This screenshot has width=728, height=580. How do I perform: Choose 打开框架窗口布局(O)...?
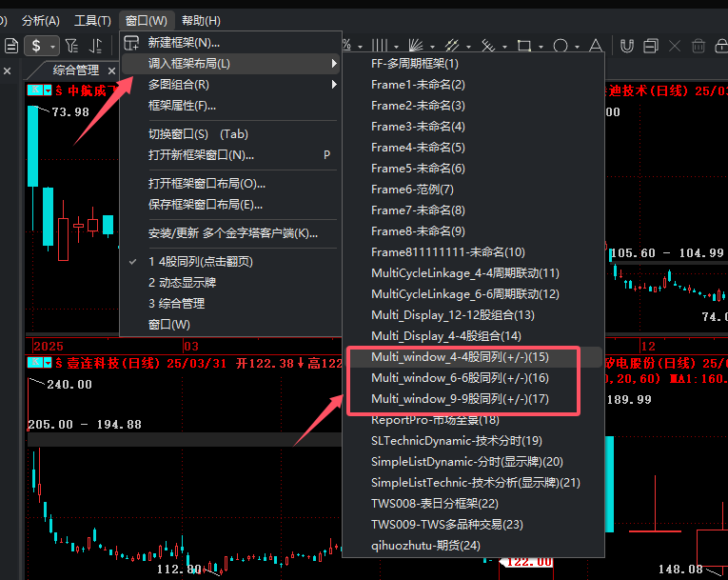(x=230, y=184)
